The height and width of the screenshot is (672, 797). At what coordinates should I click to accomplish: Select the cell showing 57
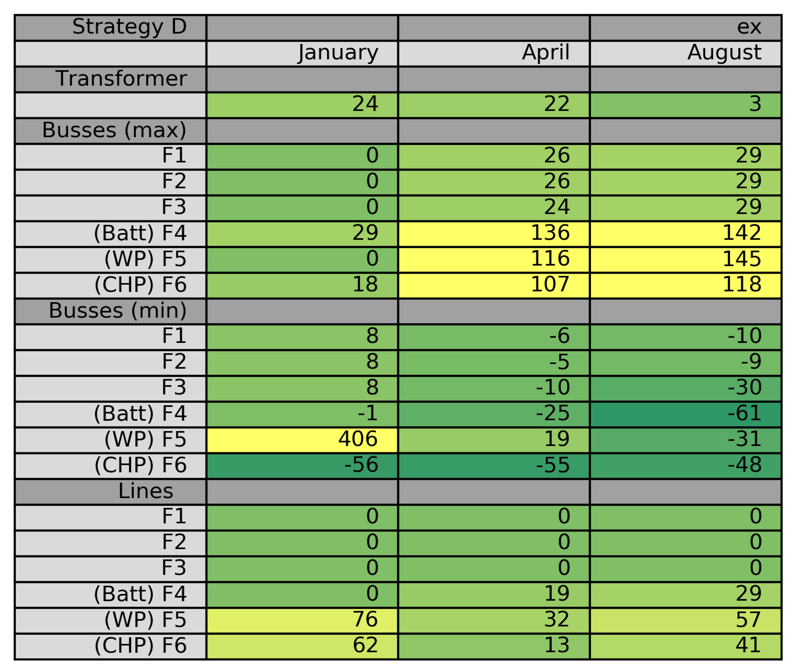tap(685, 620)
